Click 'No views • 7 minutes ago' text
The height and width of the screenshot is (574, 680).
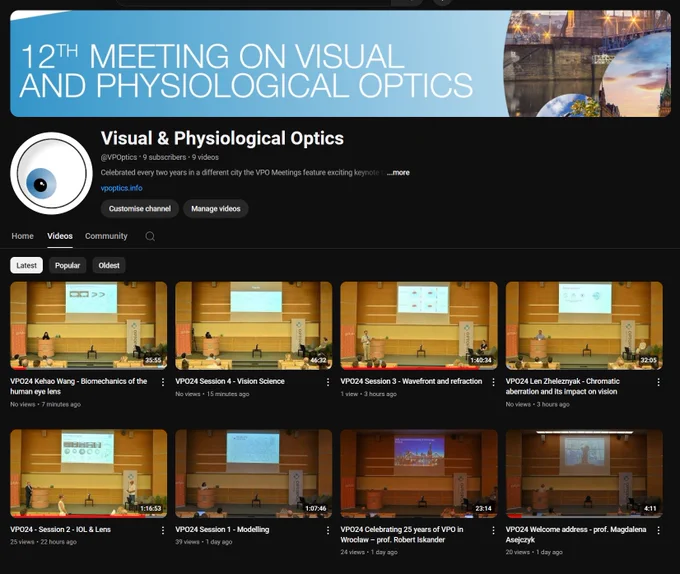pos(46,404)
